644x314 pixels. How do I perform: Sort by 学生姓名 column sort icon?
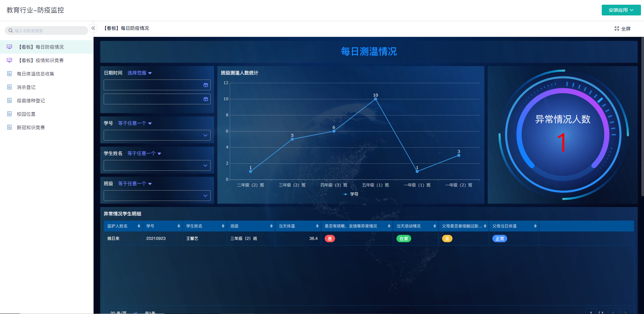(x=223, y=226)
